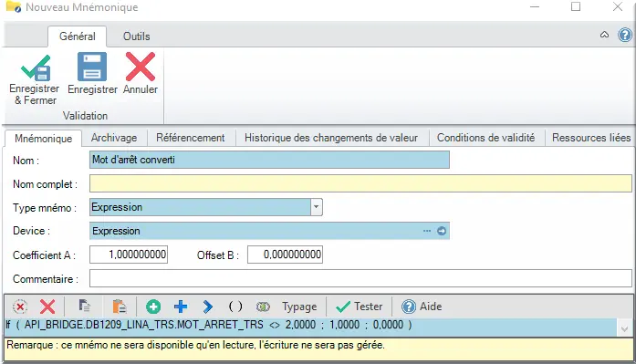Screen dimensions: 636x364
Task: Switch to the Général ribbon tab
Action: (77, 36)
